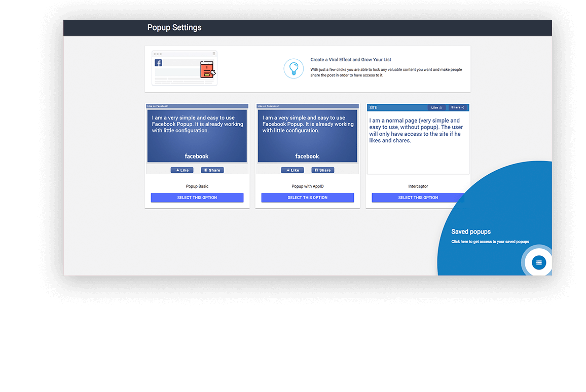Image resolution: width=586 pixels, height=392 pixels.
Task: Click the lightbulb tip icon
Action: coord(293,68)
